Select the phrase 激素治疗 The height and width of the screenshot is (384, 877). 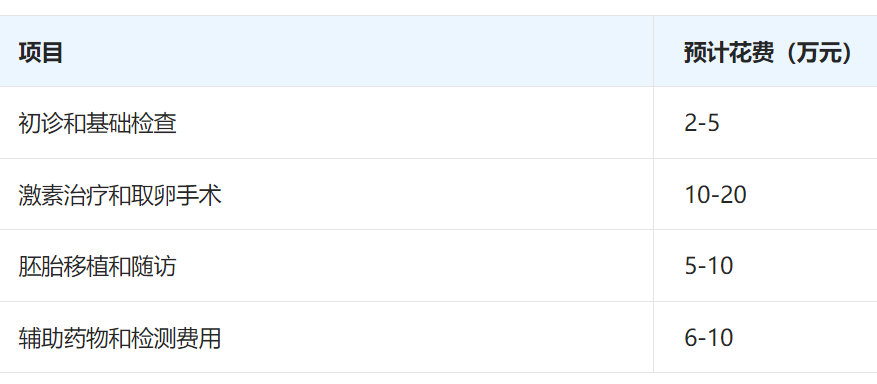pos(63,195)
